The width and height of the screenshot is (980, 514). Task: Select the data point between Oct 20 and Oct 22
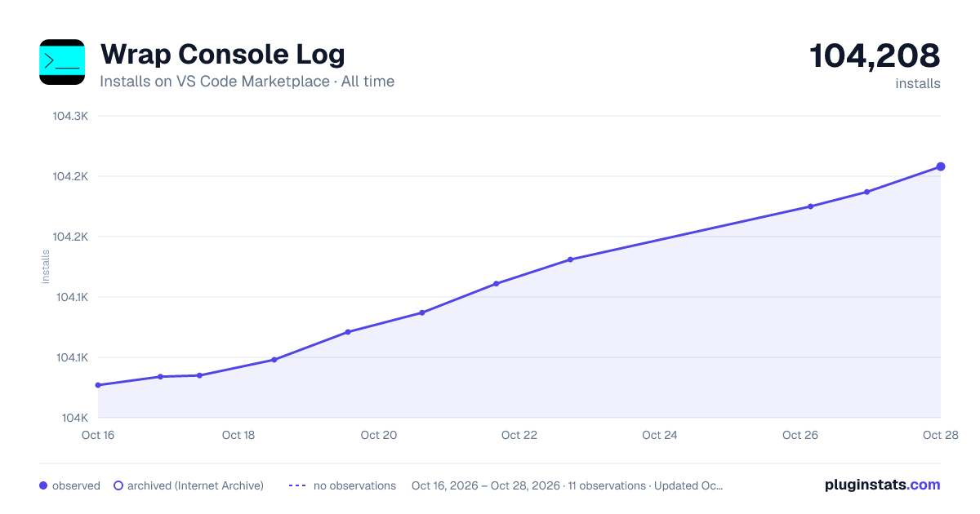[x=422, y=312]
